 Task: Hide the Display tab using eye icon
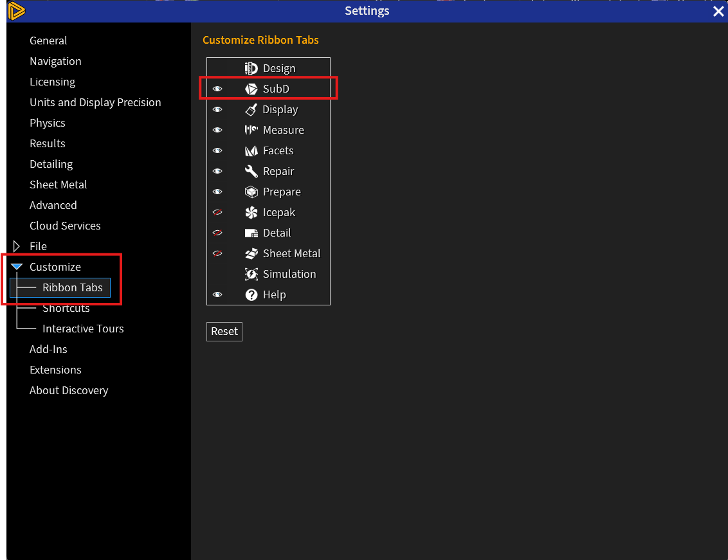(217, 109)
